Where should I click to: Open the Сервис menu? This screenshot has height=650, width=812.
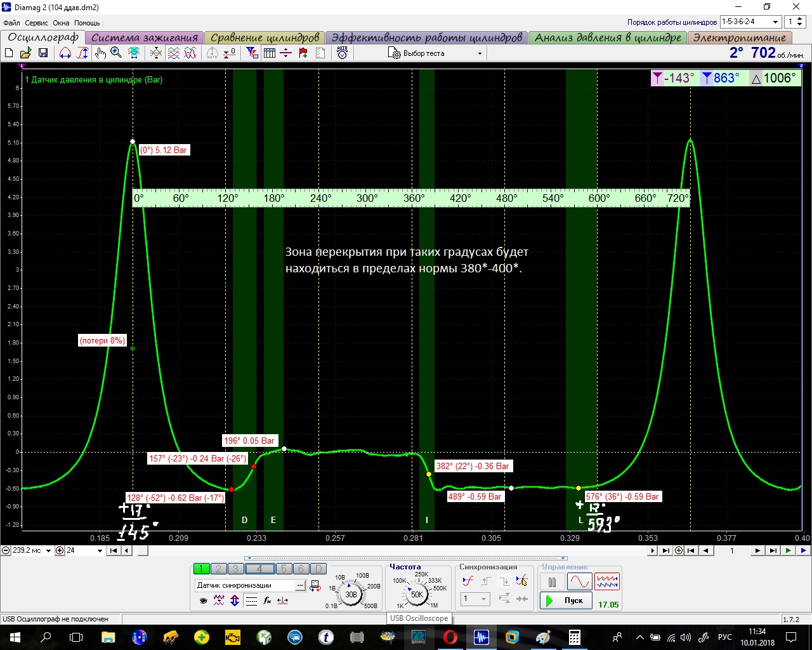point(37,23)
